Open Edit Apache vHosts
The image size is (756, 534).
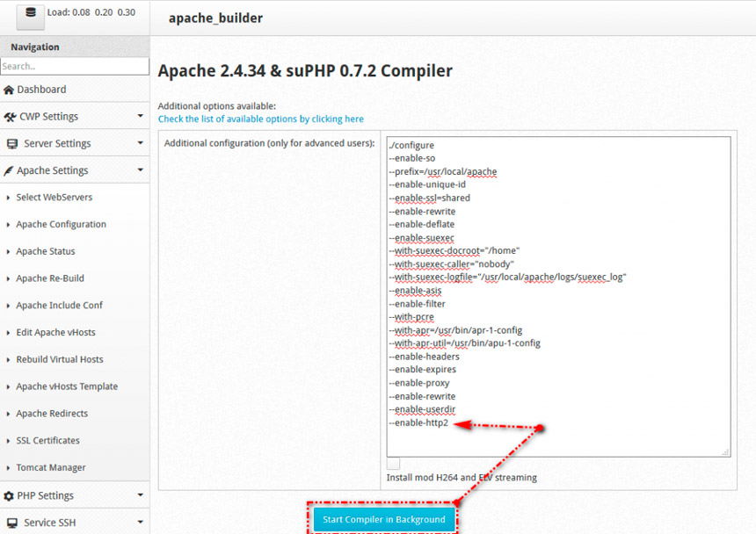click(x=55, y=332)
